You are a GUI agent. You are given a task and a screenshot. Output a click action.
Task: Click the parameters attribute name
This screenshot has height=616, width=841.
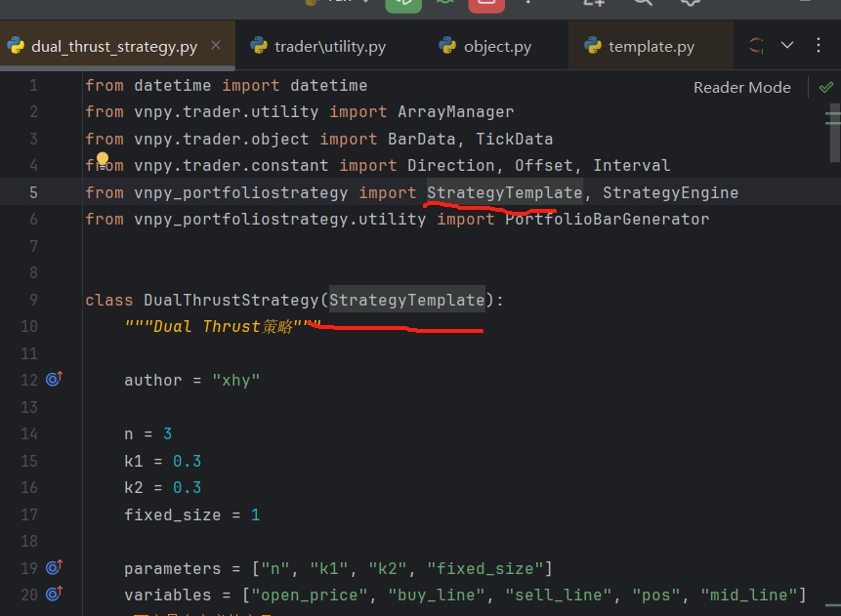173,568
